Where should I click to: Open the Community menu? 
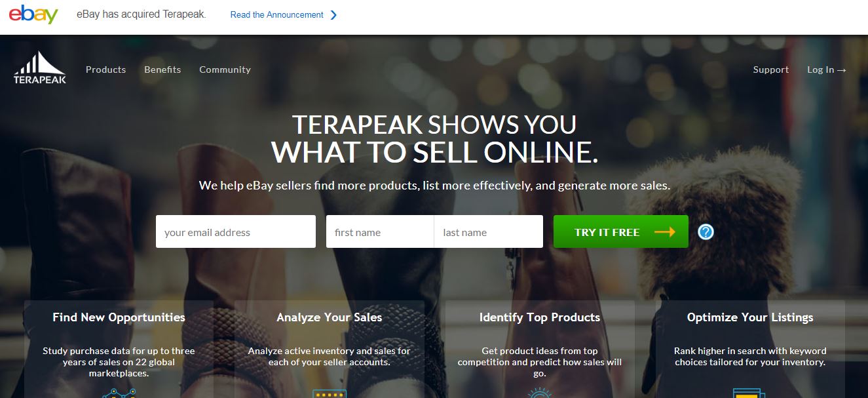(225, 70)
